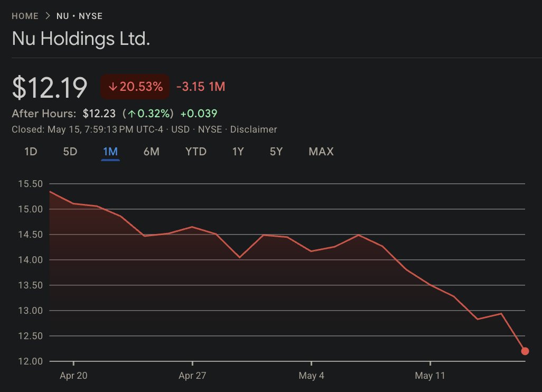The width and height of the screenshot is (542, 392).
Task: Click the 15.50 y-axis label
Action: click(31, 184)
